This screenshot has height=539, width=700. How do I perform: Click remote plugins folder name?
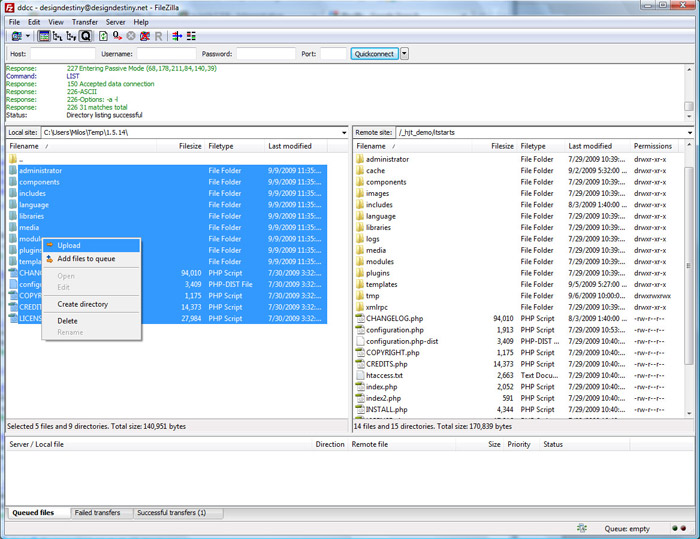coord(378,273)
